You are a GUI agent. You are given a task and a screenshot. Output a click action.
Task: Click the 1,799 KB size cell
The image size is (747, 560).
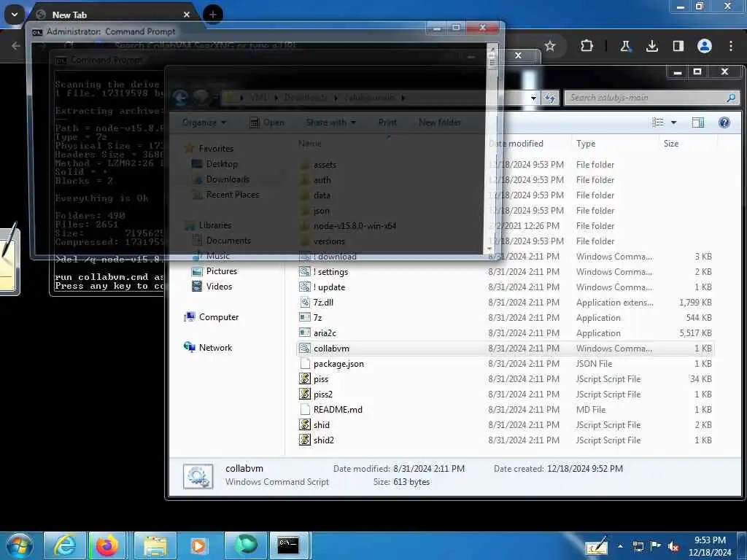pyautogui.click(x=695, y=303)
